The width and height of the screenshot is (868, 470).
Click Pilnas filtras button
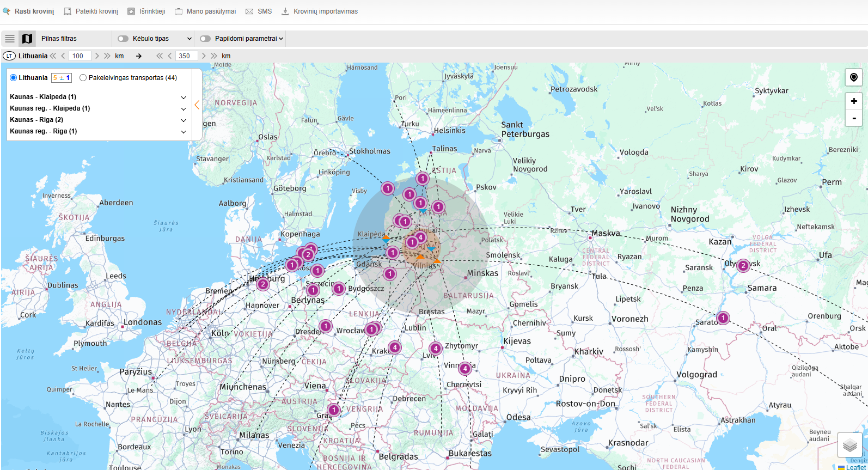click(59, 39)
